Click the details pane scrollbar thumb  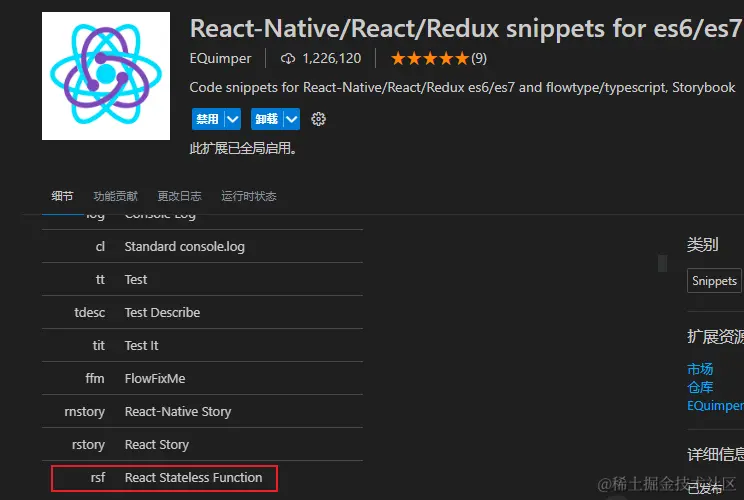click(662, 263)
